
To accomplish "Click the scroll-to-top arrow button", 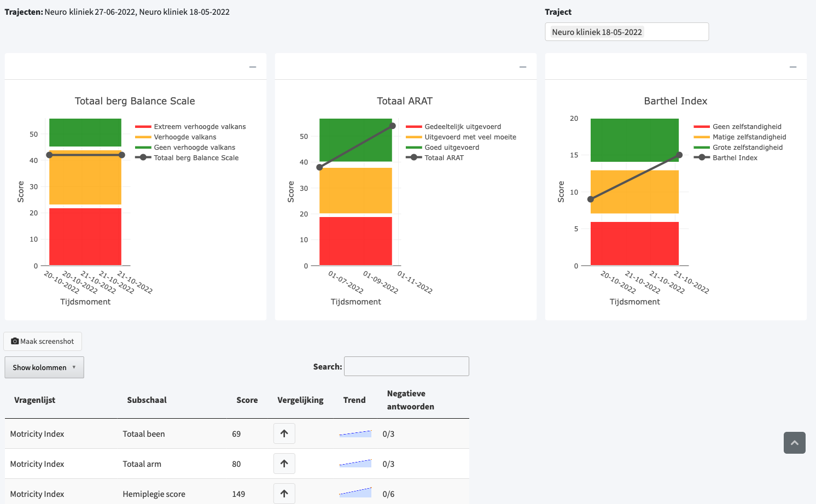I will point(795,443).
